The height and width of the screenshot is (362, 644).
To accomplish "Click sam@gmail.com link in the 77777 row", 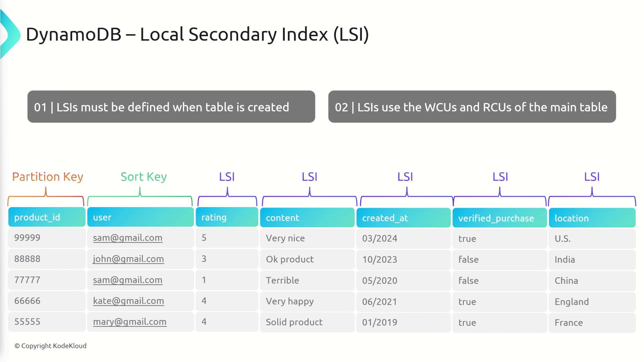I will [x=127, y=280].
